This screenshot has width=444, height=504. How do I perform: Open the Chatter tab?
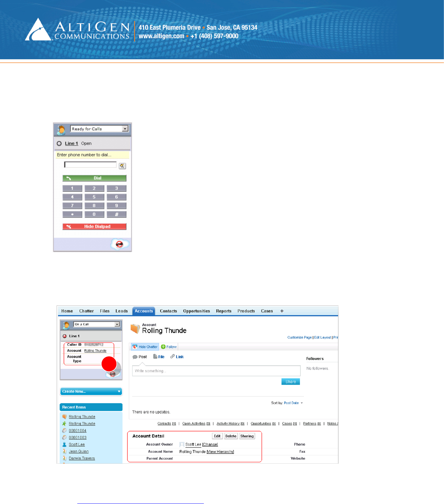tap(87, 311)
